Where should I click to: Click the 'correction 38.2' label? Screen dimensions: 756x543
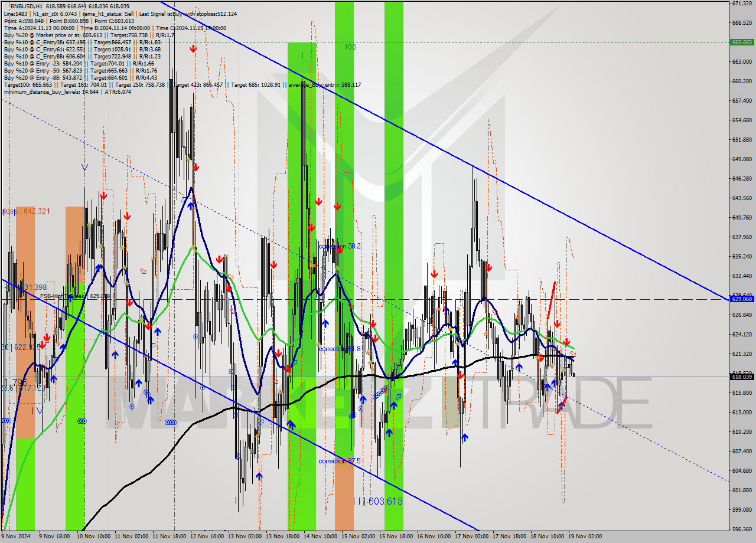[x=340, y=246]
